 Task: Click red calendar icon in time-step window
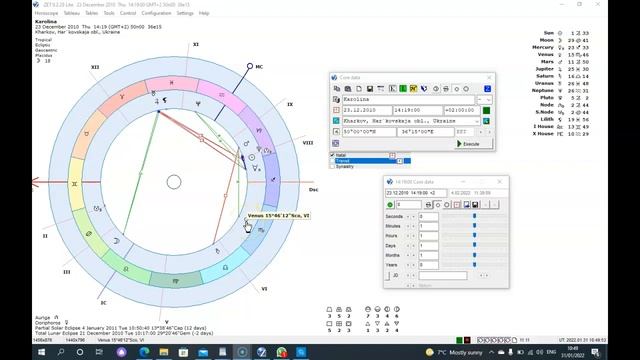point(457,205)
